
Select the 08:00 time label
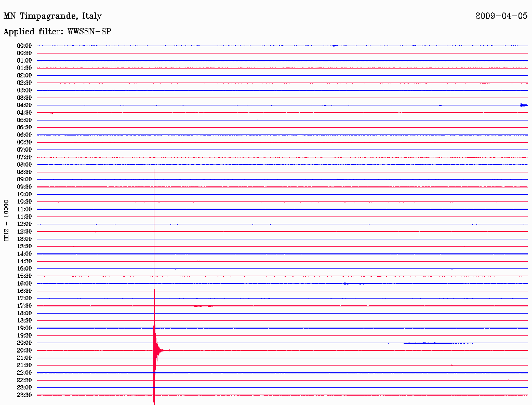tap(24, 165)
